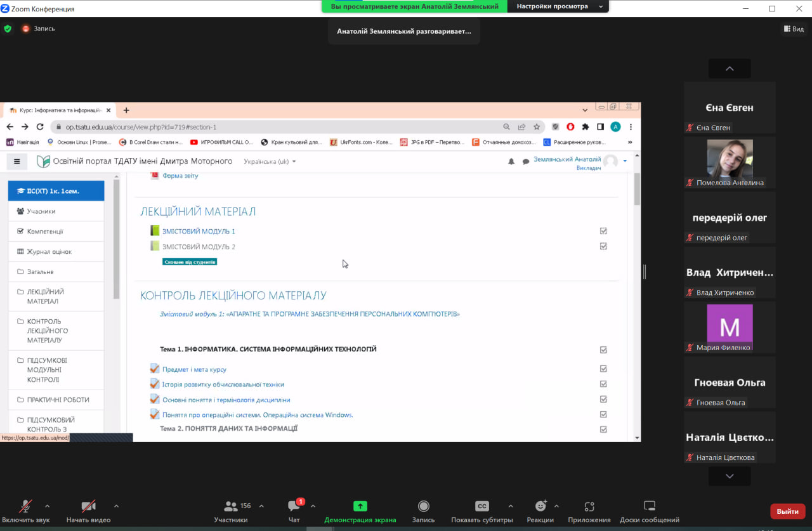812x531 pixels.
Task: Open the Participants panel
Action: pyautogui.click(x=231, y=507)
